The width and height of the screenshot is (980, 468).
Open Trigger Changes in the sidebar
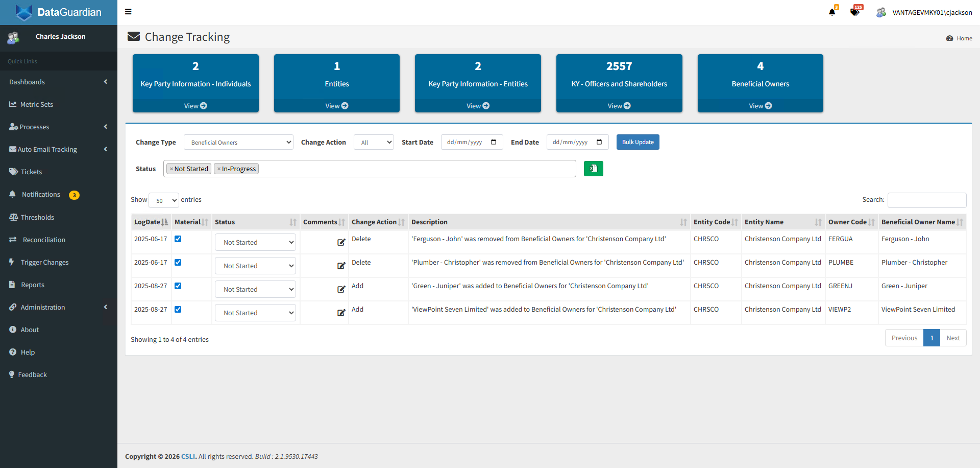[x=44, y=262]
